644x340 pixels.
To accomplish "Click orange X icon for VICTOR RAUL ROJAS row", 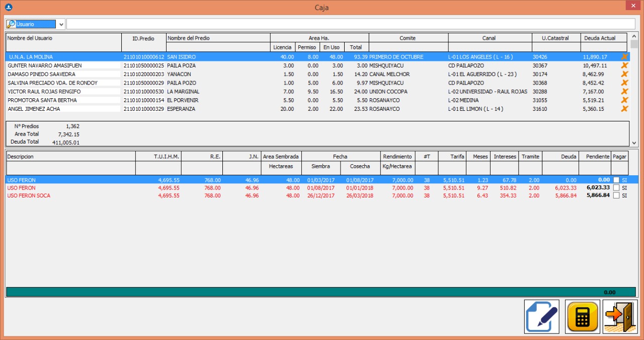I will [624, 92].
